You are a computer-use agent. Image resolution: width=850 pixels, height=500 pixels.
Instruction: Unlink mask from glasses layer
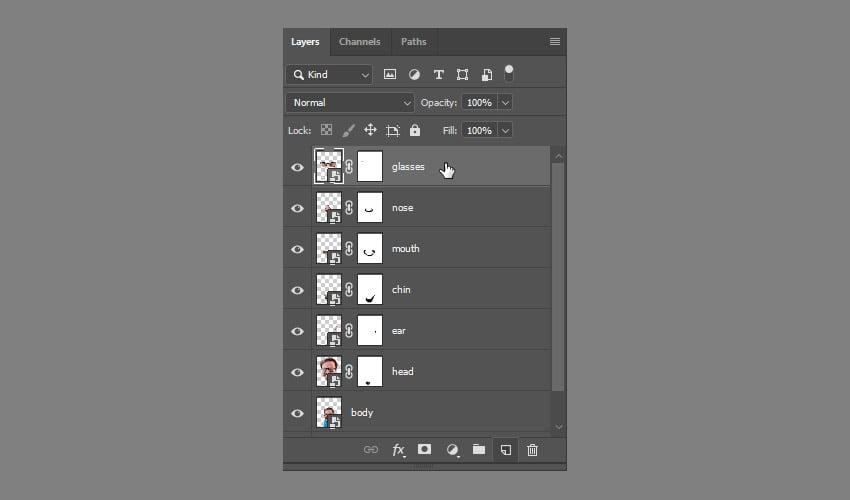click(349, 166)
